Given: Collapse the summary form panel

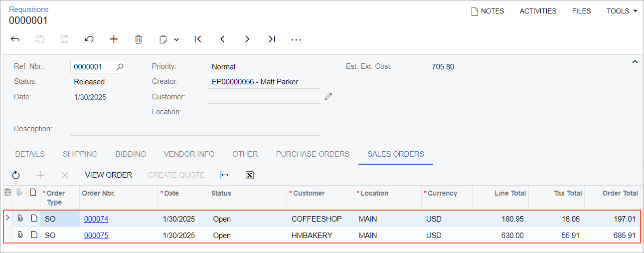Looking at the screenshot, I should [635, 61].
